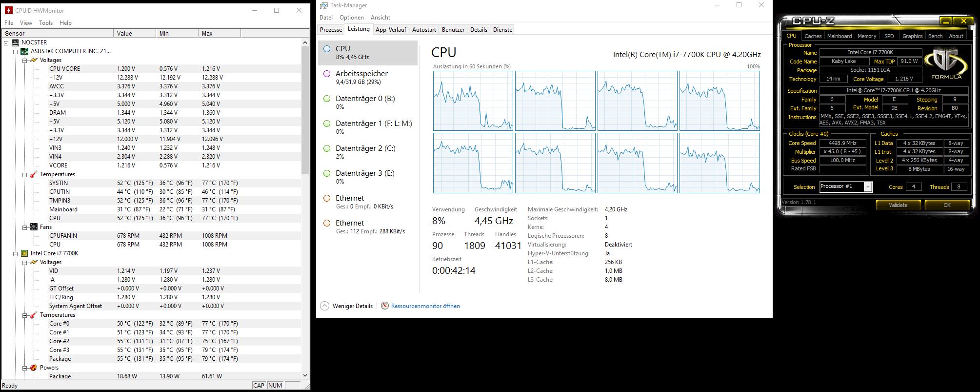Click the CPU-Z OK button
This screenshot has width=980, height=392.
coord(947,205)
